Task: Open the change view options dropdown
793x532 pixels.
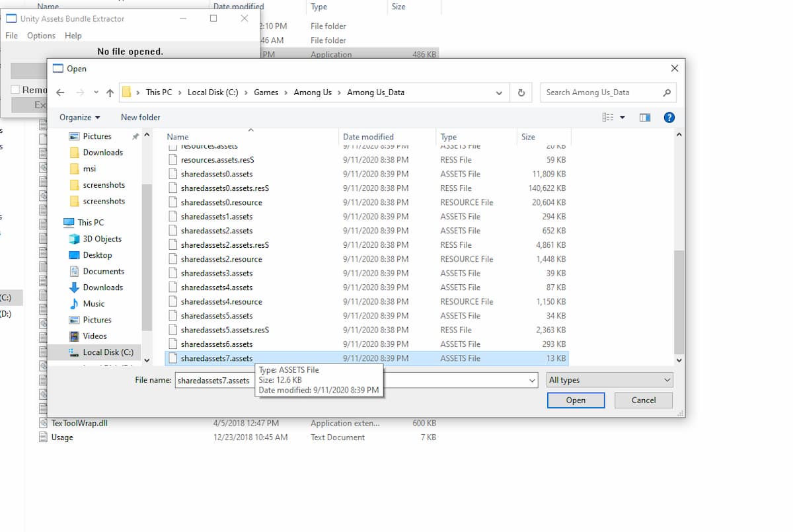Action: (x=622, y=118)
